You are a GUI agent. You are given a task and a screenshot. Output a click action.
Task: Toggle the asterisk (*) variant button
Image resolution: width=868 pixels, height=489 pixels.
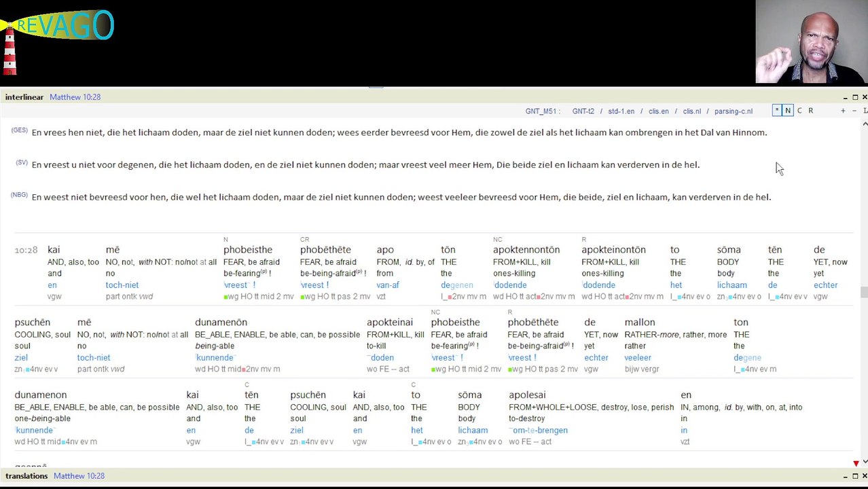point(776,111)
